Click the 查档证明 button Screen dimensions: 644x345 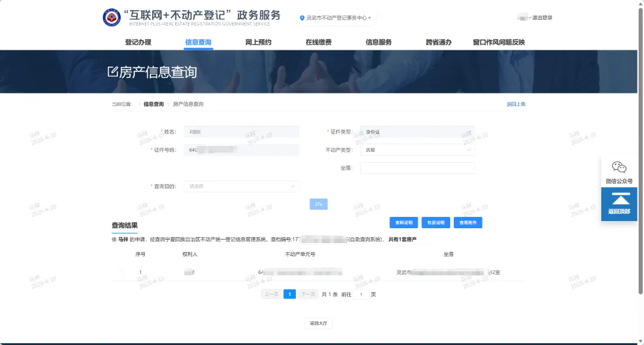tap(404, 223)
